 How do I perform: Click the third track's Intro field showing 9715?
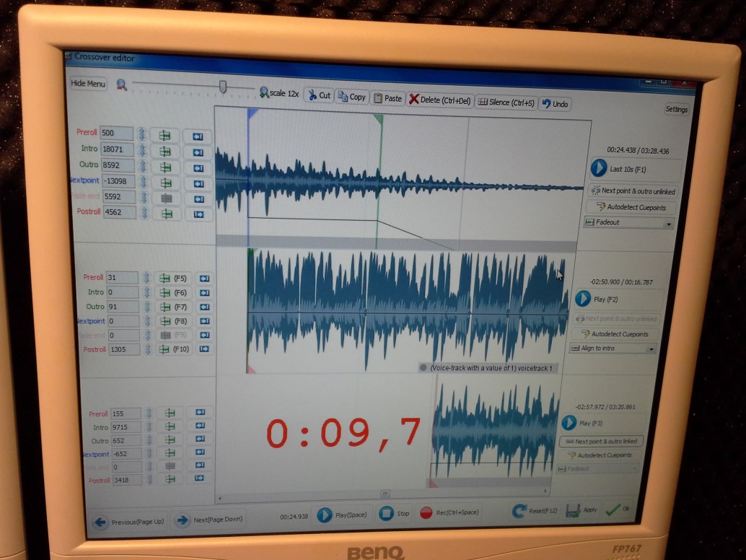tap(126, 427)
